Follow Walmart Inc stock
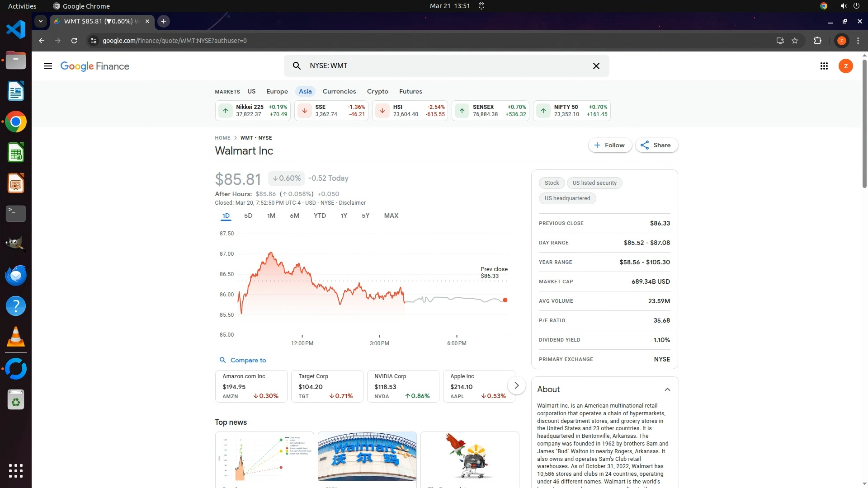868x488 pixels. [609, 145]
